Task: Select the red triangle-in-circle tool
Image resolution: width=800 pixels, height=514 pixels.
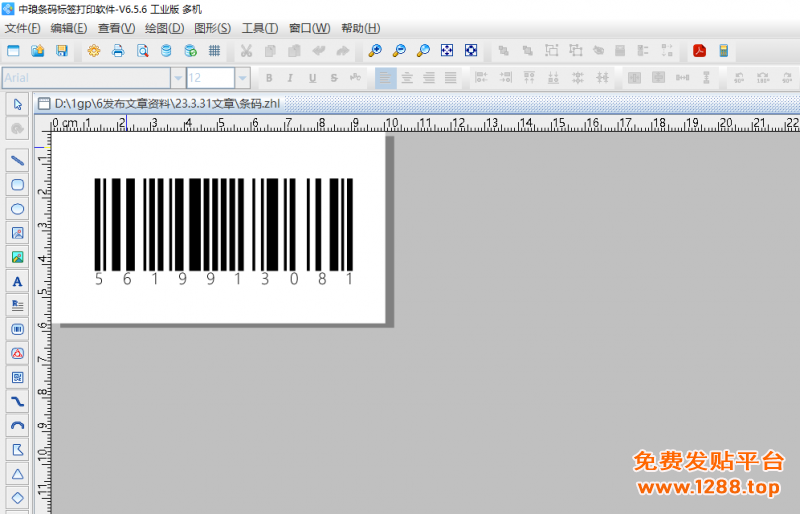Action: 17,353
